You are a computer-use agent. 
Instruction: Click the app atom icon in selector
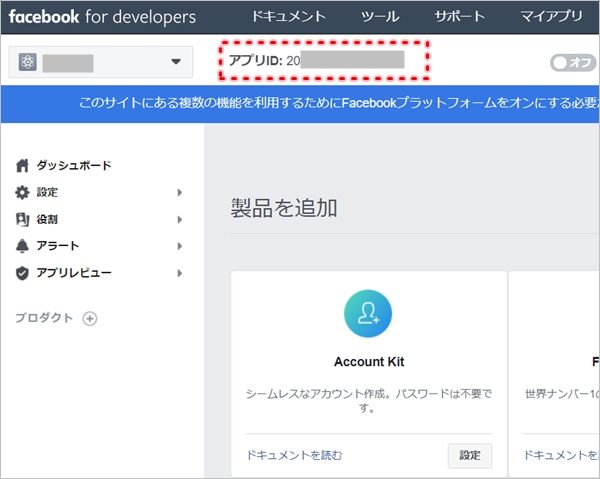(x=28, y=62)
